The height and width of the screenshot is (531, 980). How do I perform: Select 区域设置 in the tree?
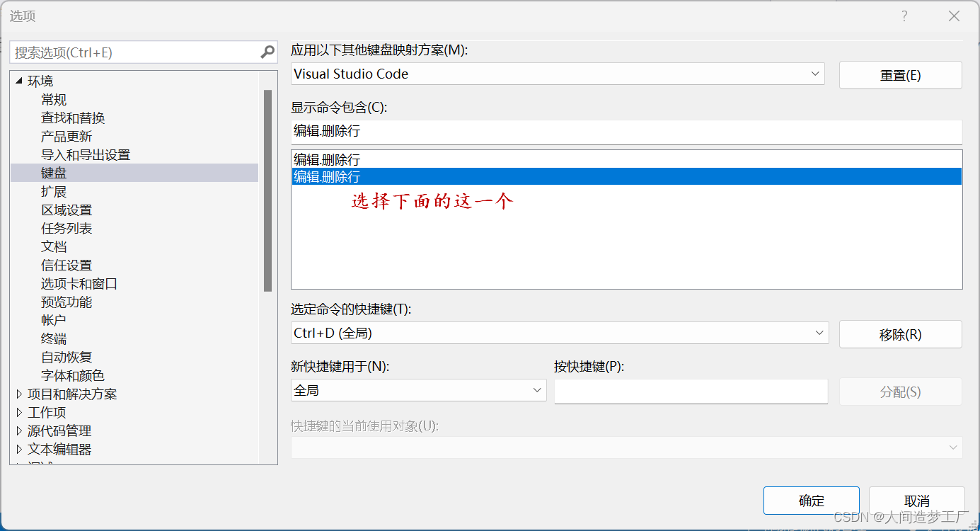point(67,210)
